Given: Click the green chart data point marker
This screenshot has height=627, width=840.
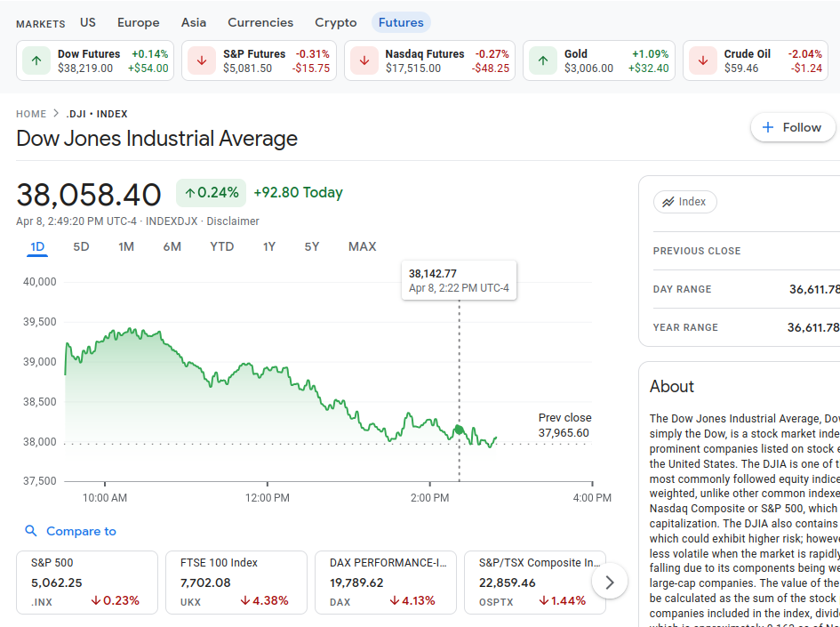Looking at the screenshot, I should click(x=459, y=430).
